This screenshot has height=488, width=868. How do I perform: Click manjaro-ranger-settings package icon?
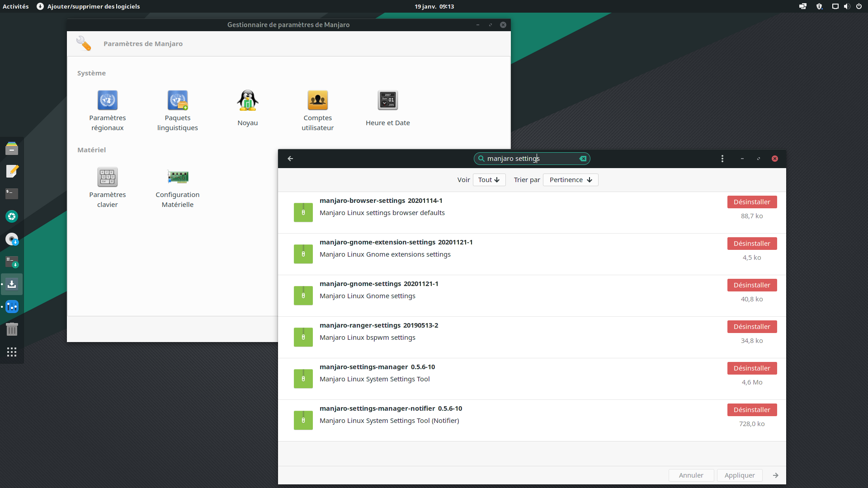[x=303, y=337]
